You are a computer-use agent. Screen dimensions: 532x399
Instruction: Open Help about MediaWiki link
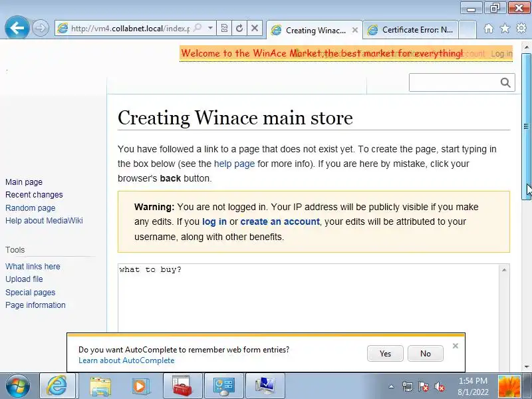coord(44,221)
